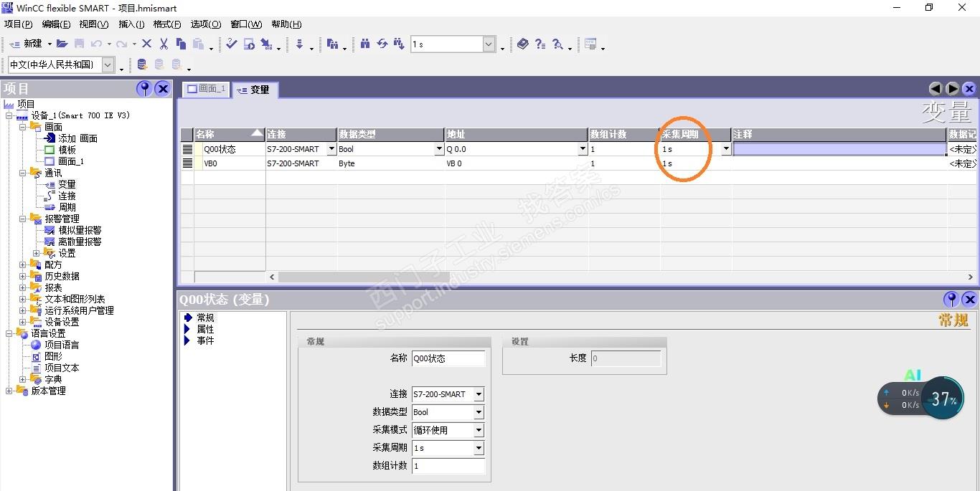Pin the 项目 project panel
Image resolution: width=980 pixels, height=491 pixels.
pos(144,88)
